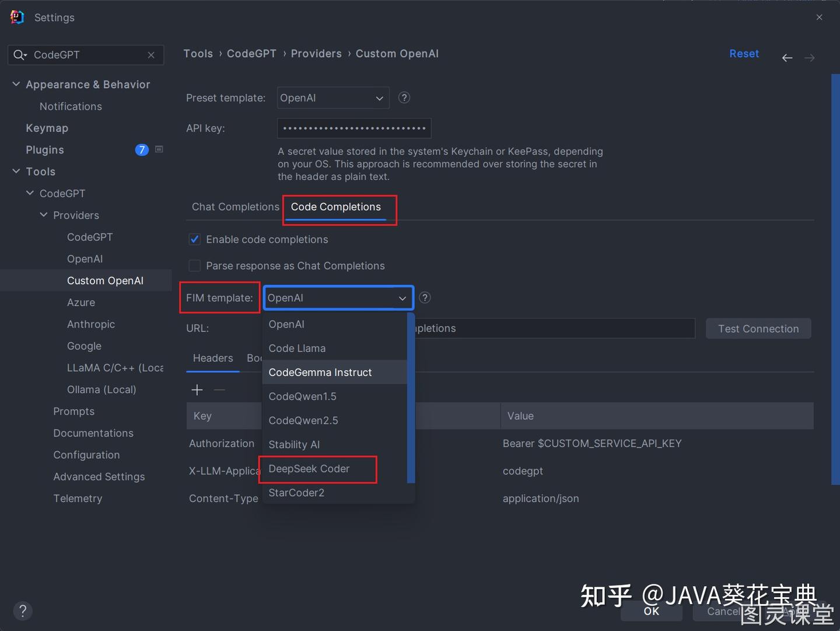Click the FIM dropdown list scrollbar

click(x=411, y=398)
